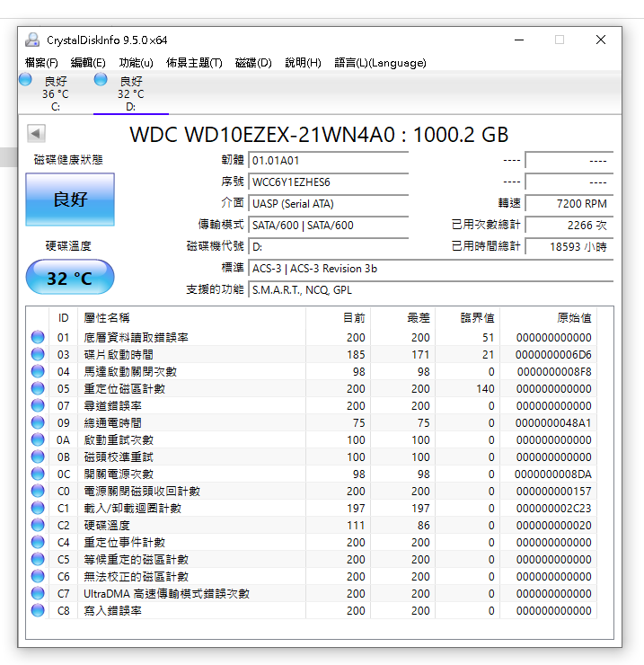Screen dimensions: 644x665
Task: Open the 檔案(F) menu
Action: [x=41, y=63]
